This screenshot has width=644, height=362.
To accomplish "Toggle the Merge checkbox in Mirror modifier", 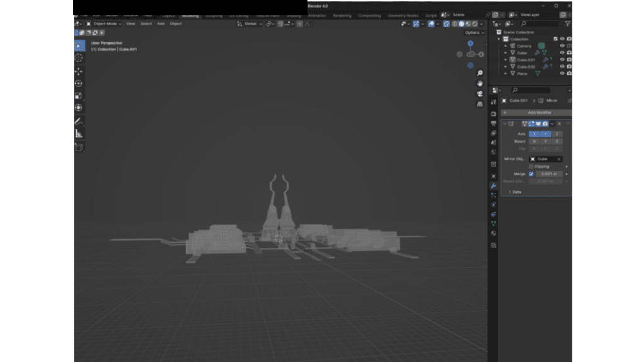I will click(x=531, y=174).
